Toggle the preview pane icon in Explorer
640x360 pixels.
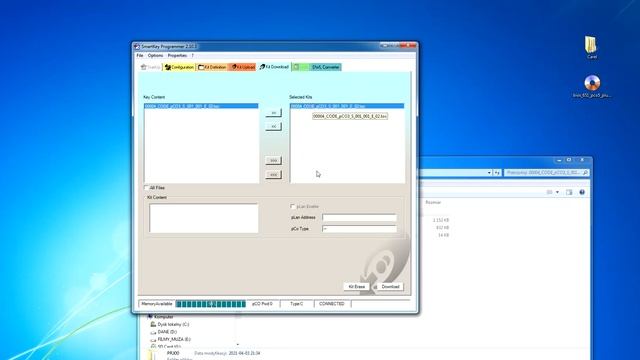click(569, 192)
